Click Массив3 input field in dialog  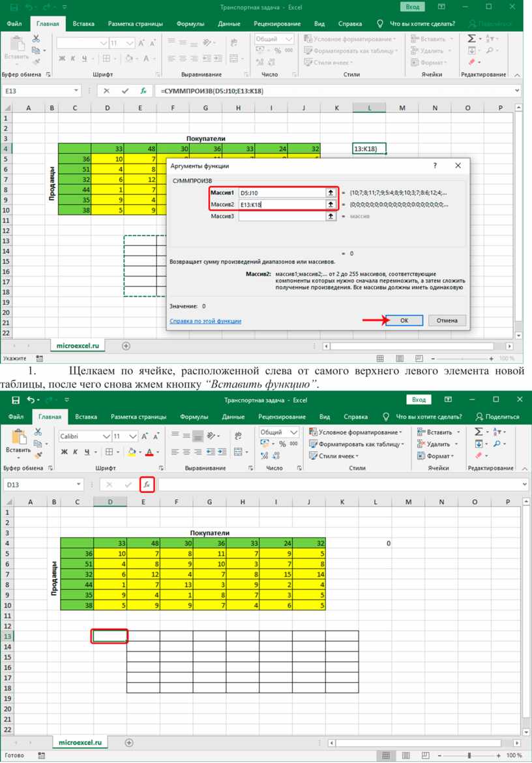[x=282, y=216]
